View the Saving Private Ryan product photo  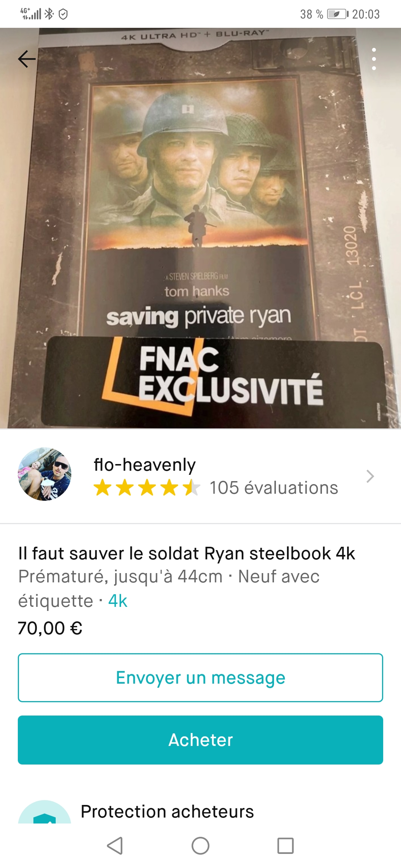[200, 228]
